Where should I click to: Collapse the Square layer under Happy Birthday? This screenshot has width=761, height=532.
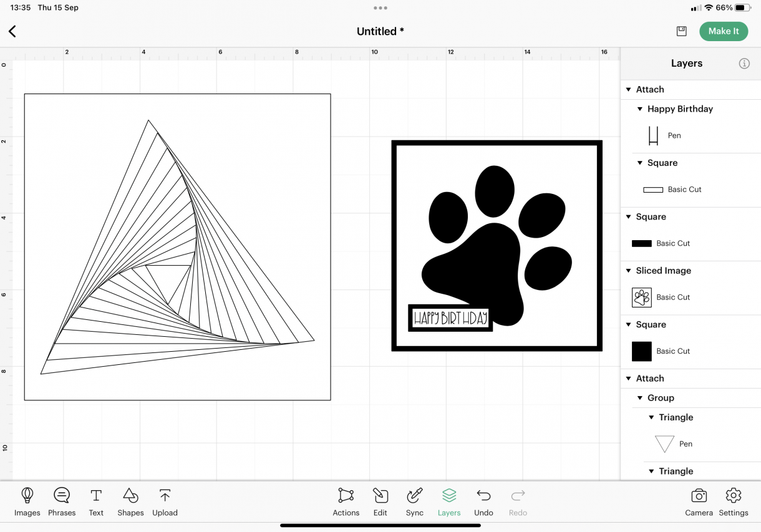(x=640, y=163)
